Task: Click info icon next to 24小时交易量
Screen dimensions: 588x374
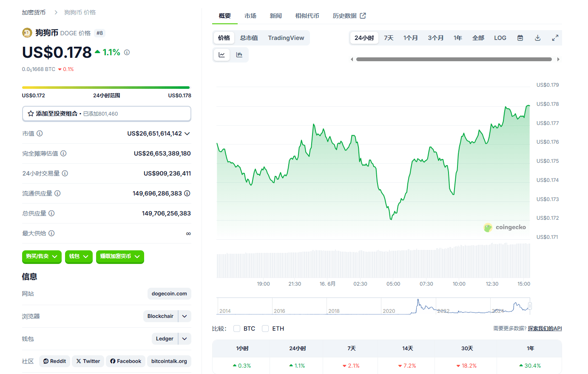Action: (65, 173)
